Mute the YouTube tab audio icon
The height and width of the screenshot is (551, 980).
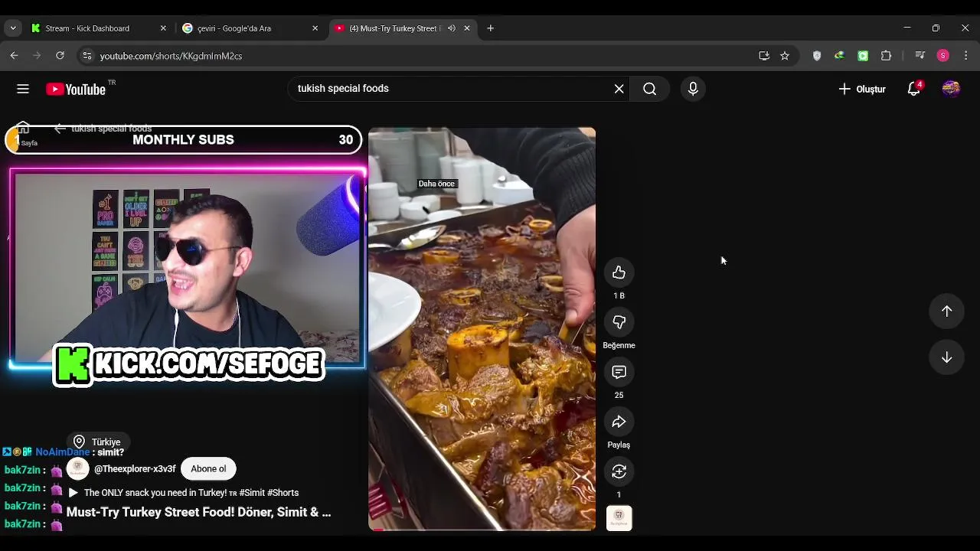tap(451, 28)
